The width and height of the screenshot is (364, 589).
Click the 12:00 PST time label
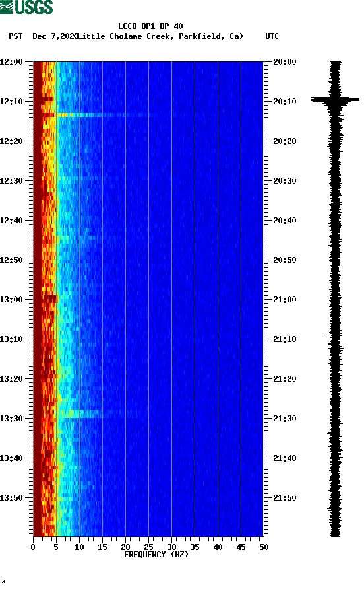pos(11,62)
